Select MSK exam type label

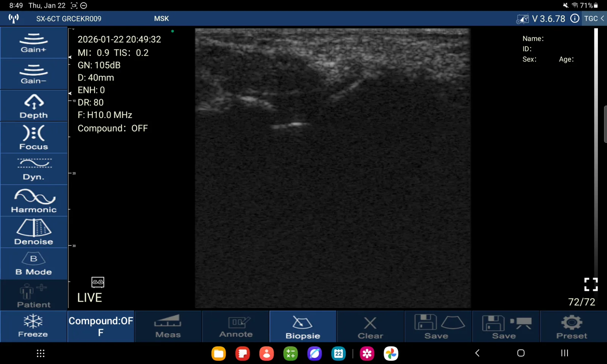click(x=161, y=19)
